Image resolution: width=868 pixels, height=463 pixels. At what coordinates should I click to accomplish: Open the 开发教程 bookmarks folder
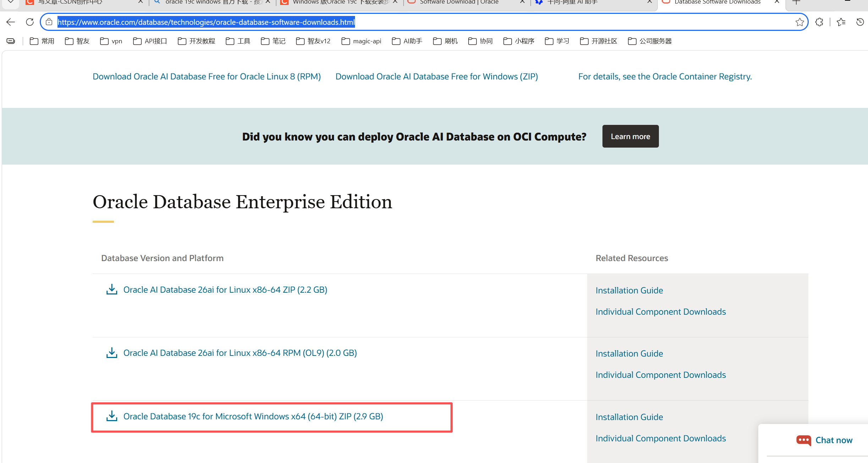pos(196,41)
